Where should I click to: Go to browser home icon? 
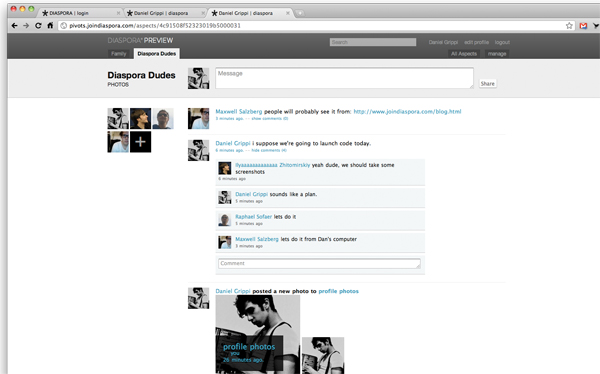pos(50,26)
